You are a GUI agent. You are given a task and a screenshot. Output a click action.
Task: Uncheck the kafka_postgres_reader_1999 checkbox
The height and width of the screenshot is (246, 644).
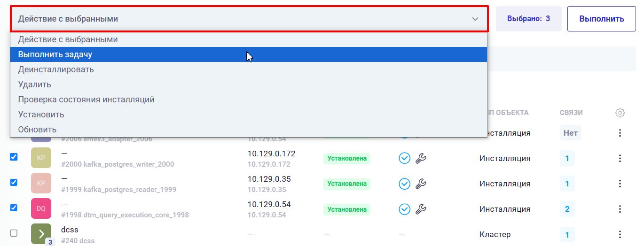click(14, 183)
